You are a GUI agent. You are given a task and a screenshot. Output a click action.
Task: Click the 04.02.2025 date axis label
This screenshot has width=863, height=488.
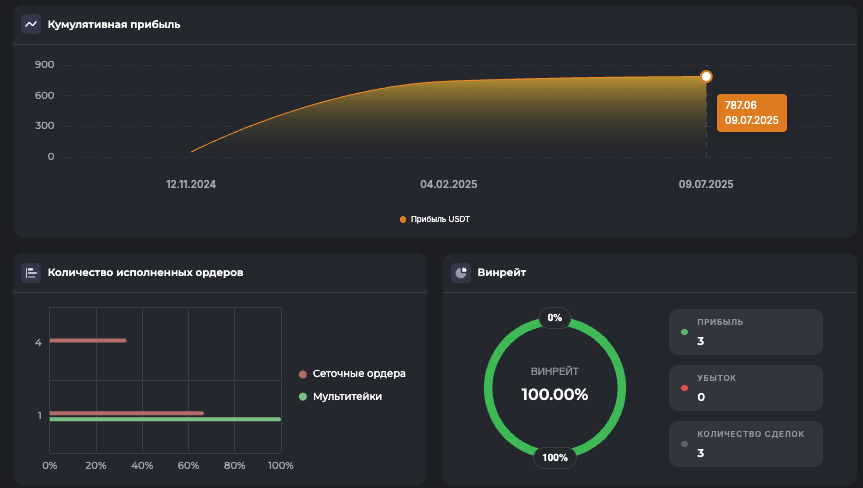click(x=448, y=184)
